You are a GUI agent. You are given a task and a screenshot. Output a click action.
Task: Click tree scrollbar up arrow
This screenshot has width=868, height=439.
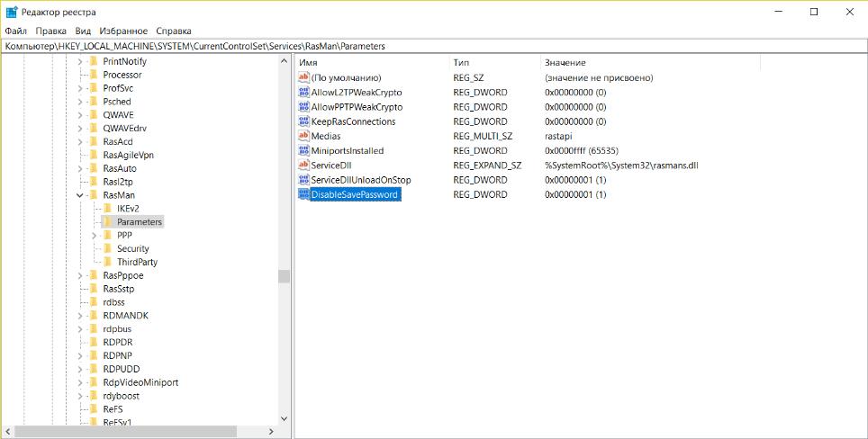click(x=284, y=61)
